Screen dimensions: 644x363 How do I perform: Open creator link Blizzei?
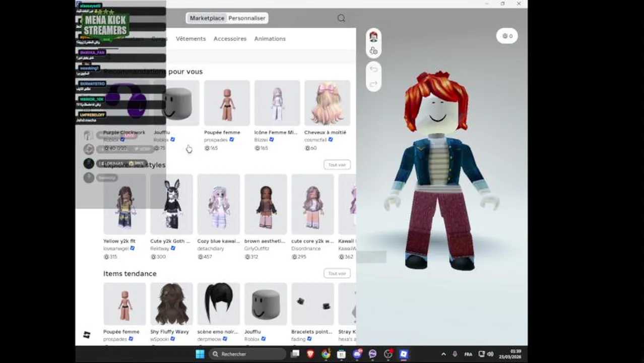(261, 140)
